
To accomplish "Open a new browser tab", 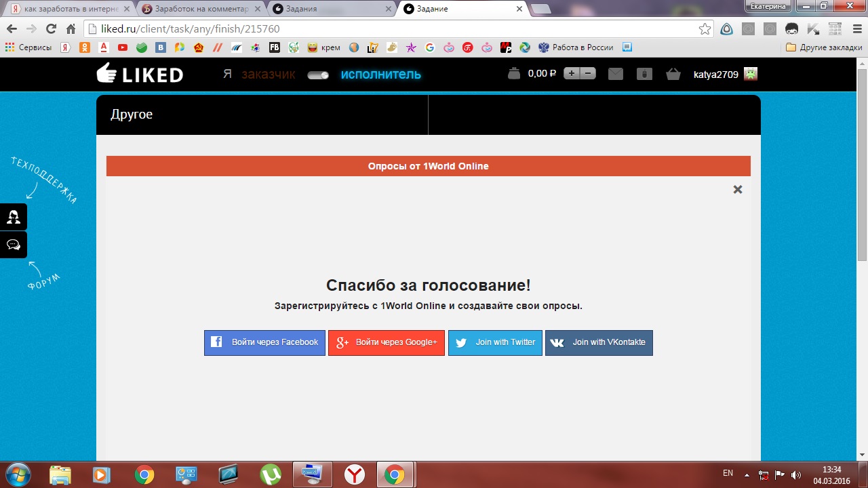I will 540,9.
